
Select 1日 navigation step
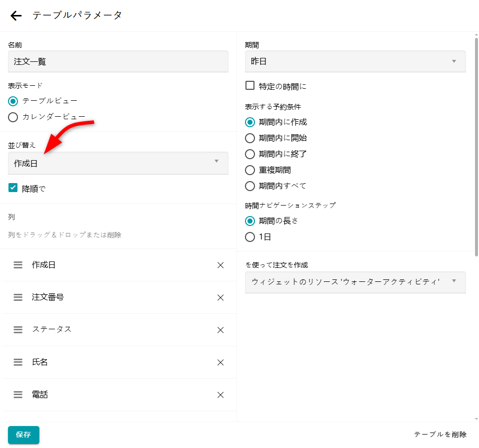pyautogui.click(x=250, y=237)
